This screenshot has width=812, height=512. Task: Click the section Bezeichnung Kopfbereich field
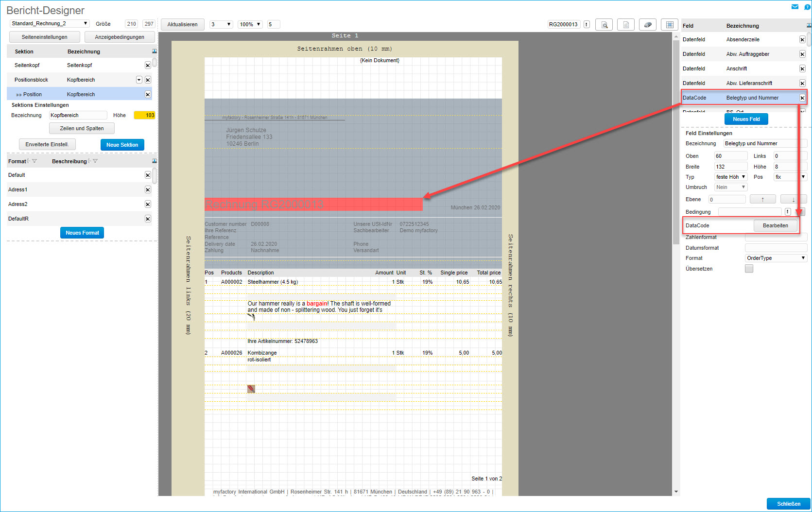click(78, 115)
